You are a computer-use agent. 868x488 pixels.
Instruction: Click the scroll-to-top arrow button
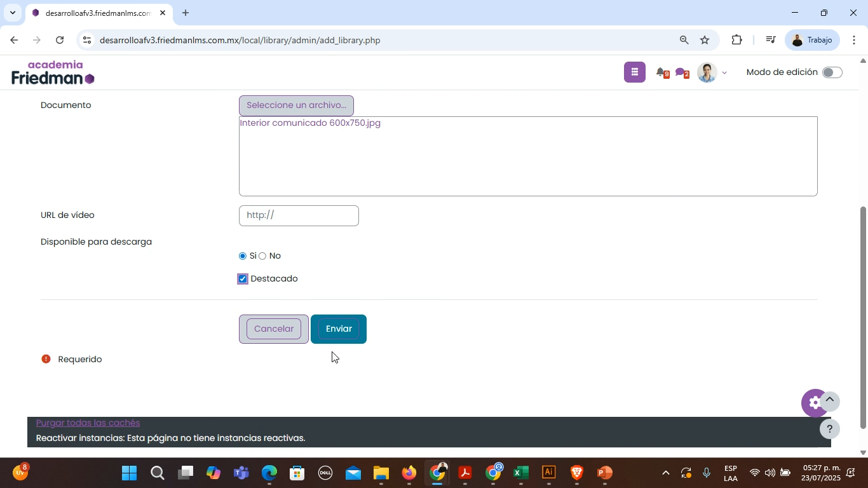tap(829, 400)
